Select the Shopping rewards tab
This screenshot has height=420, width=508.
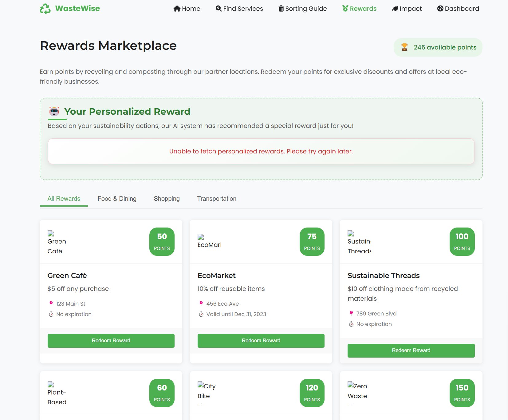click(x=167, y=199)
